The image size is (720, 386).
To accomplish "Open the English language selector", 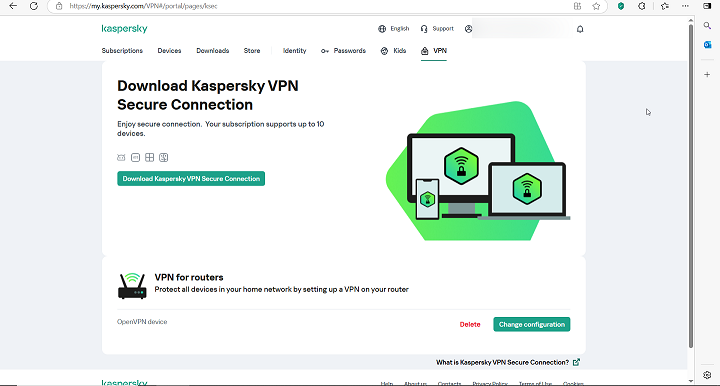I will click(x=399, y=28).
